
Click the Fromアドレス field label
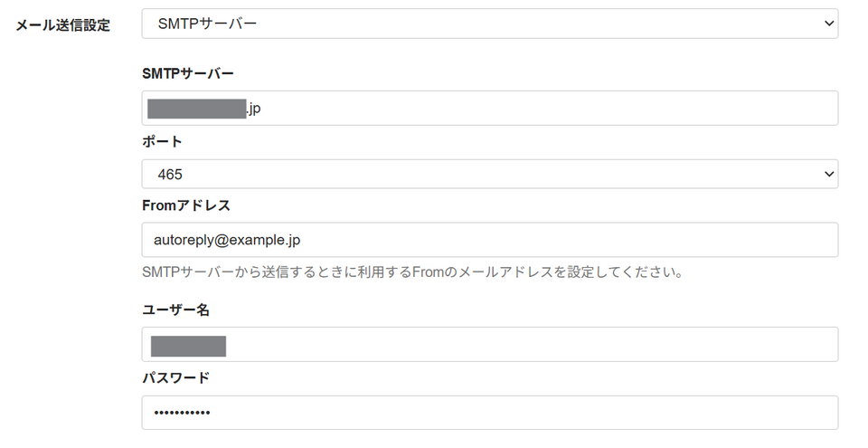pyautogui.click(x=186, y=205)
